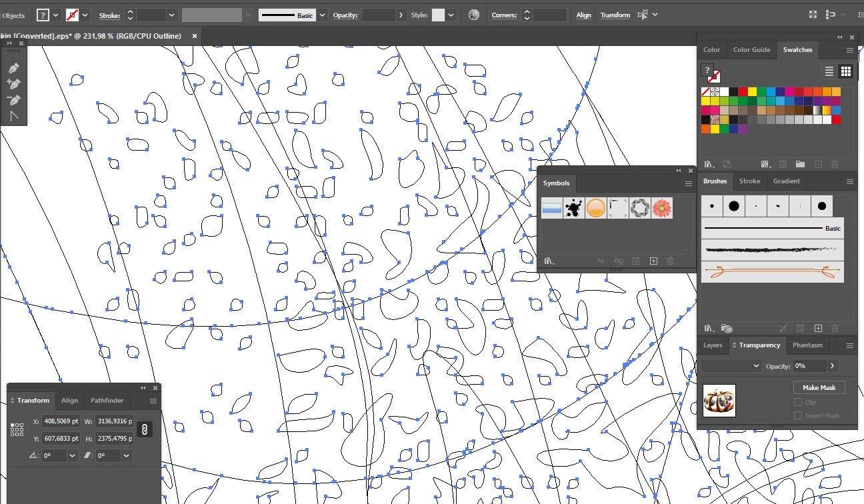Open the shear angle dropdown in Transform
The width and height of the screenshot is (864, 504).
pos(126,456)
